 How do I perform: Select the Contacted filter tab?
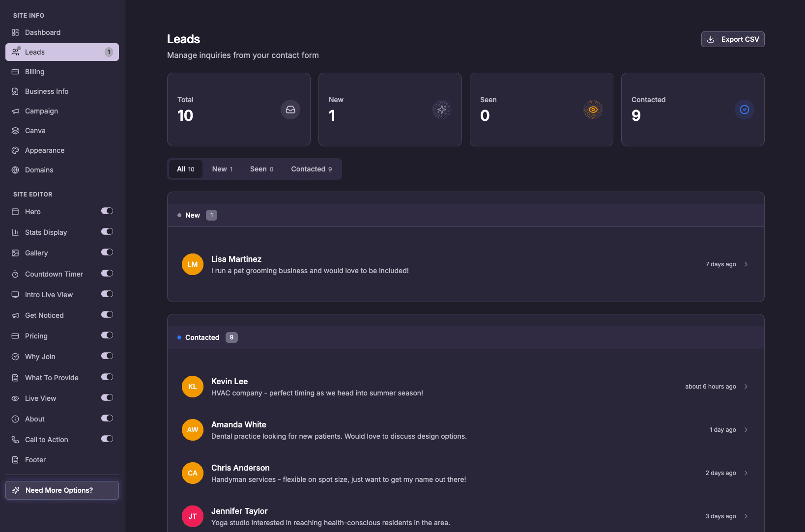pyautogui.click(x=311, y=168)
